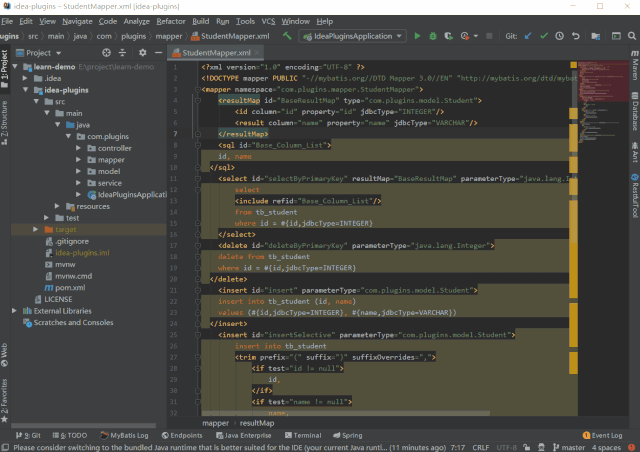
Task: Open the Refactor menu
Action: click(x=171, y=20)
